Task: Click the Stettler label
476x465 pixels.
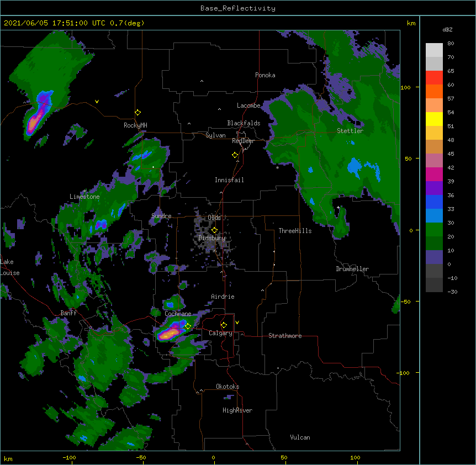Action: click(x=350, y=131)
